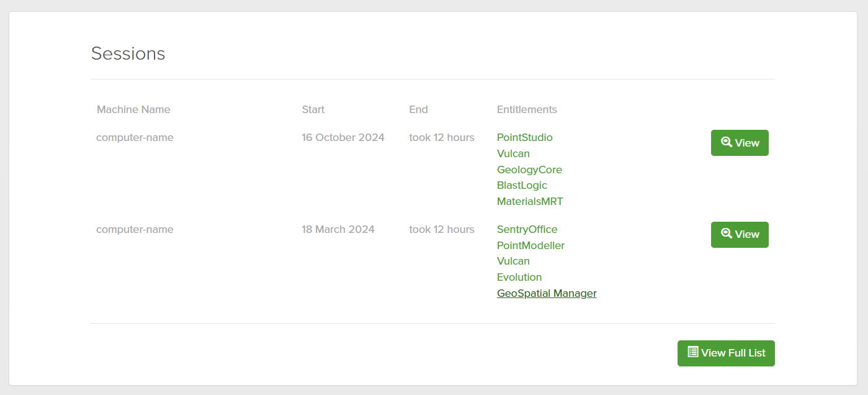868x395 pixels.
Task: Click the MaterialsMRT entitlement link
Action: (x=530, y=201)
